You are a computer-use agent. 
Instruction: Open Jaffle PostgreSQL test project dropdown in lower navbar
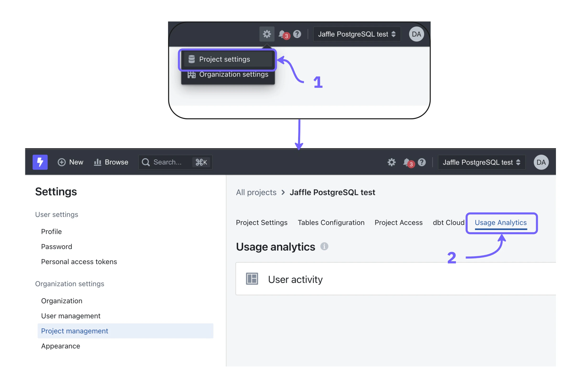click(x=481, y=162)
